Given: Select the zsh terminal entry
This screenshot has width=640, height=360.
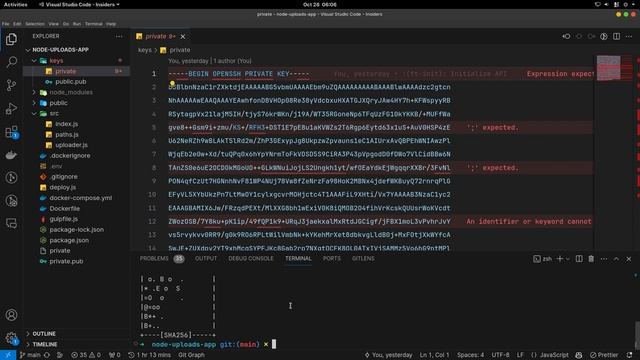Looking at the screenshot, I should click(542, 259).
